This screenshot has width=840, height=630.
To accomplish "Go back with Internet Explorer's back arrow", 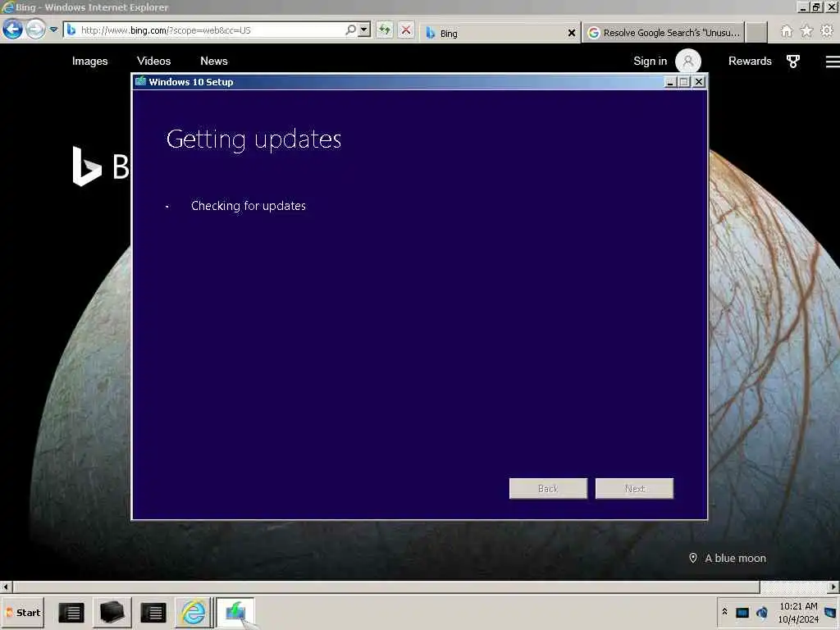I will [13, 30].
